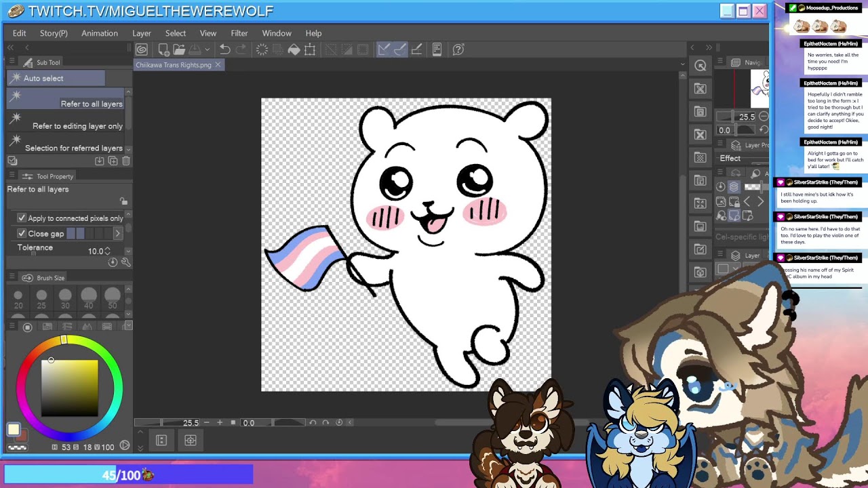Click the Quick Access top dock icon
The height and width of the screenshot is (488, 868).
tap(701, 66)
